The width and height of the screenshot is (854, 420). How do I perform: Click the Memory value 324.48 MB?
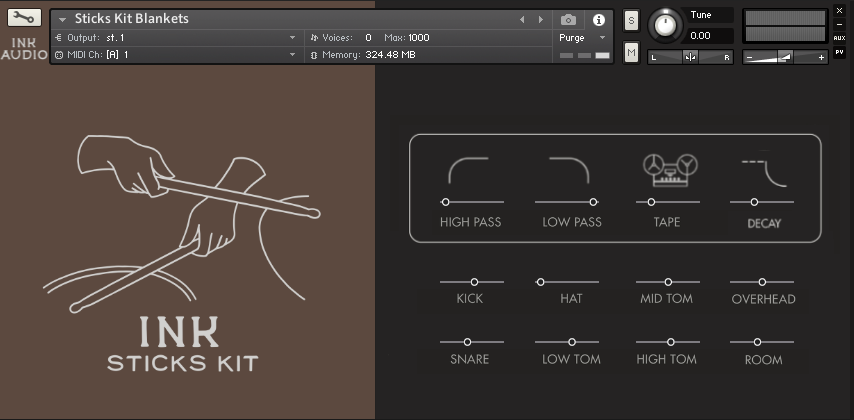391,55
